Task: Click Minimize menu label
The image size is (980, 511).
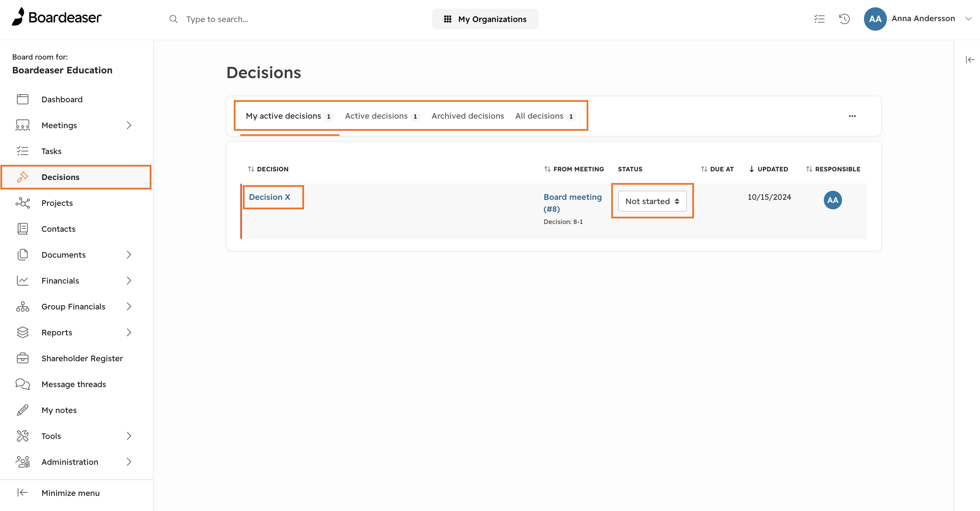Action: 70,493
